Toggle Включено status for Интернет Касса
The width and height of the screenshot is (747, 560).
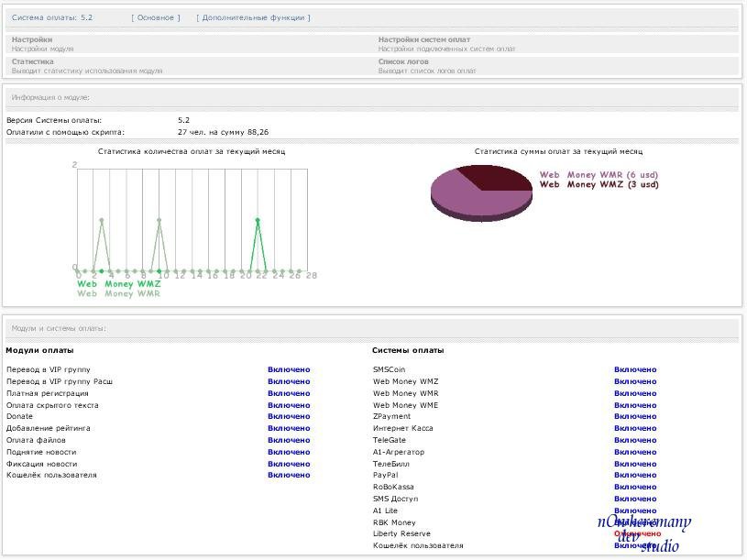(x=635, y=428)
